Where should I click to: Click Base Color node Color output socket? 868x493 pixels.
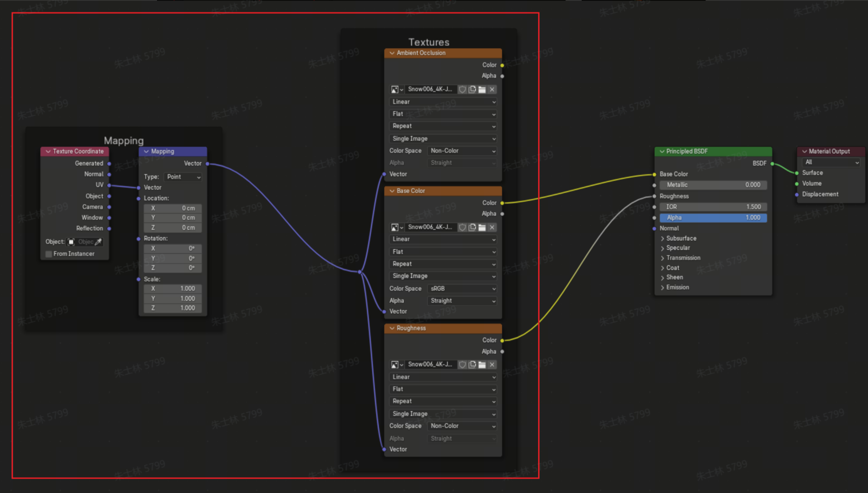[502, 203]
